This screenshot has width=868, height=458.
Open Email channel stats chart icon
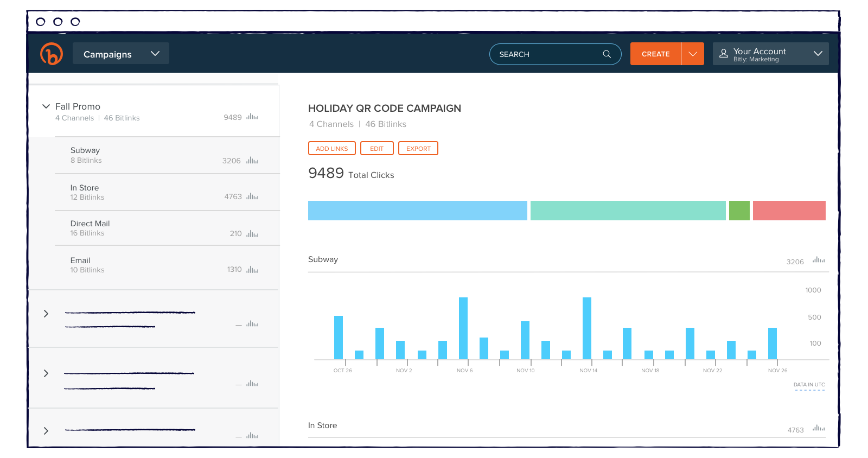tap(252, 270)
